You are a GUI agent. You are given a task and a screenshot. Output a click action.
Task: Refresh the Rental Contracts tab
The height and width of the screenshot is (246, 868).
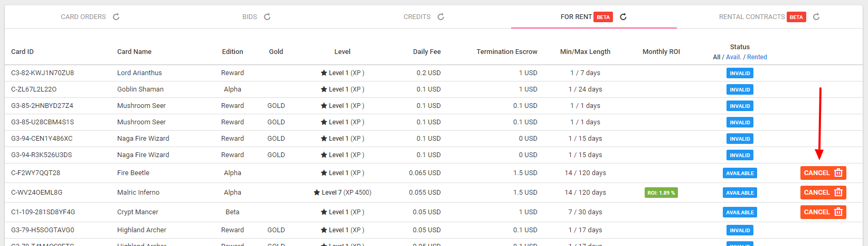816,17
